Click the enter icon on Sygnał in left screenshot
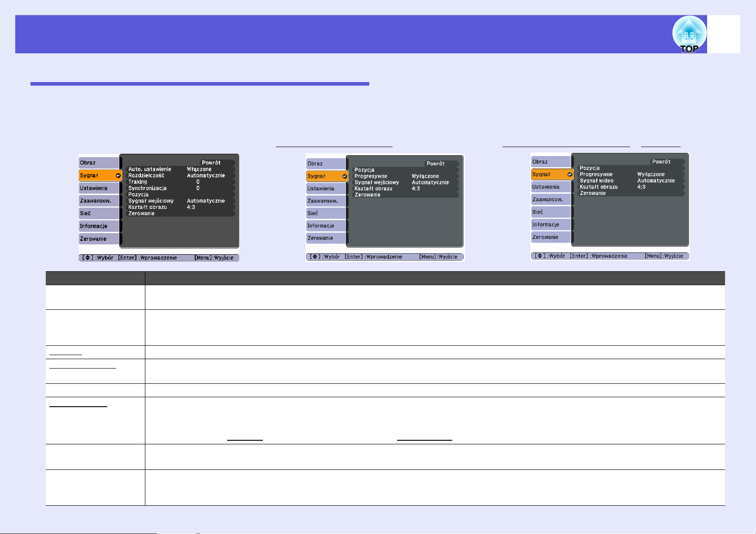Image resolution: width=756 pixels, height=534 pixels. click(118, 176)
